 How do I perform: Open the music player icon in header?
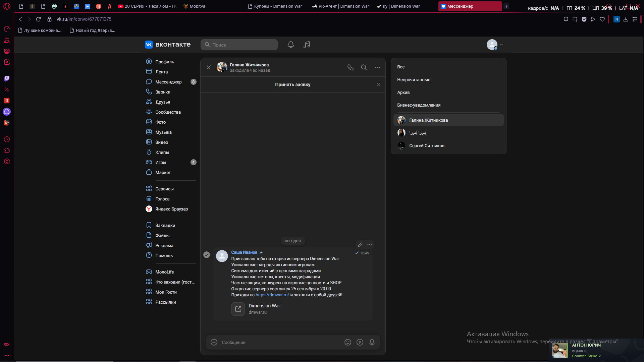[307, 45]
